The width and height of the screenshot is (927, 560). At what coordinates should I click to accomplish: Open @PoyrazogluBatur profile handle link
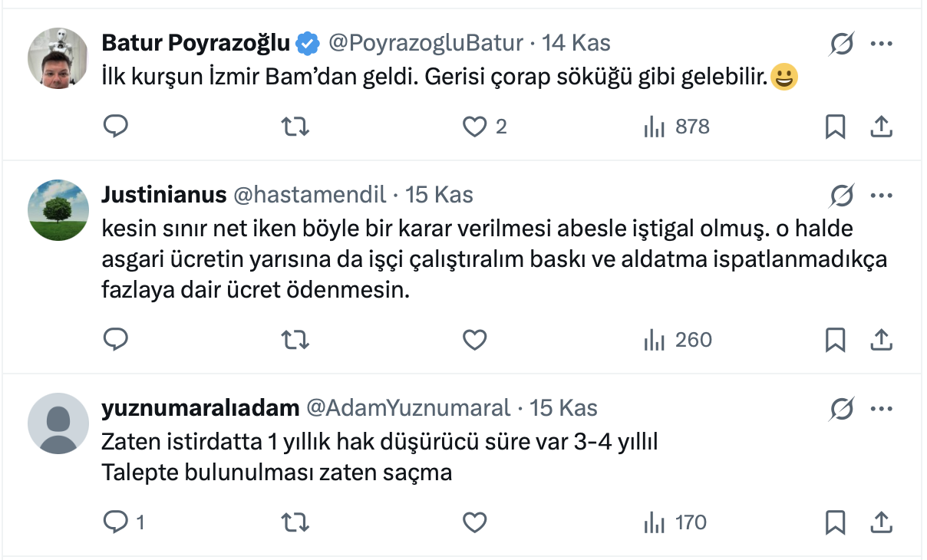coord(426,43)
